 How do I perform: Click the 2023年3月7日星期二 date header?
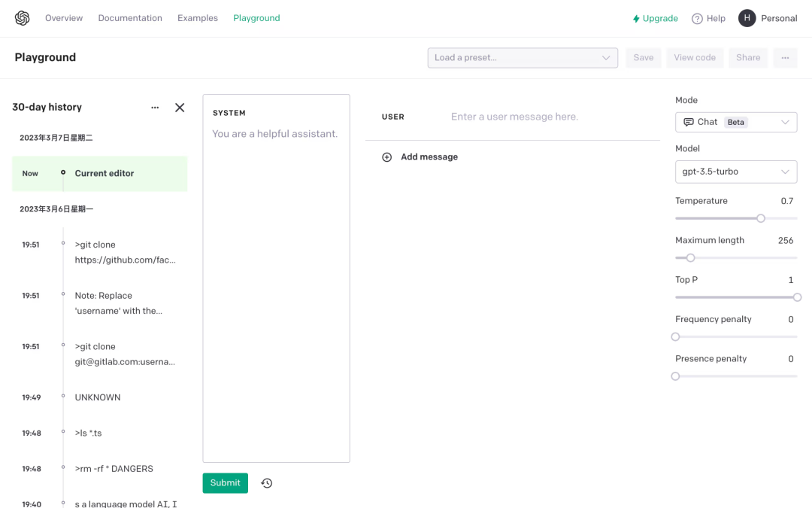click(x=56, y=138)
